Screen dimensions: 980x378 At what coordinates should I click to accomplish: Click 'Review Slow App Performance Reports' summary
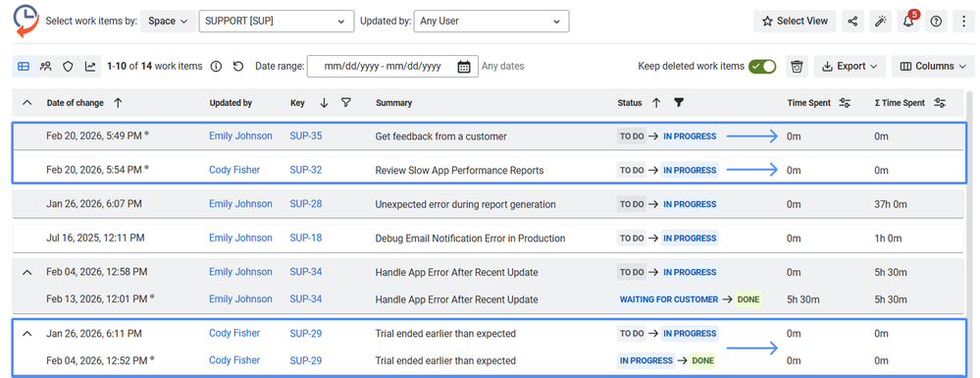(459, 170)
